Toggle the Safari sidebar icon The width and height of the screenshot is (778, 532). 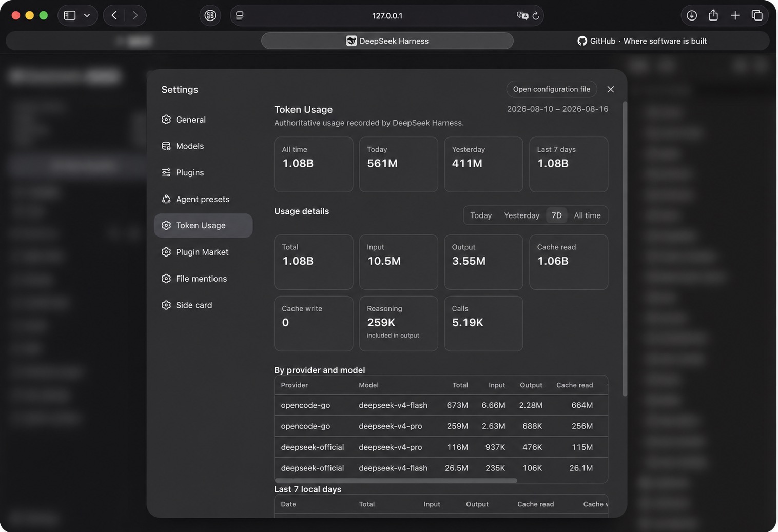[70, 15]
